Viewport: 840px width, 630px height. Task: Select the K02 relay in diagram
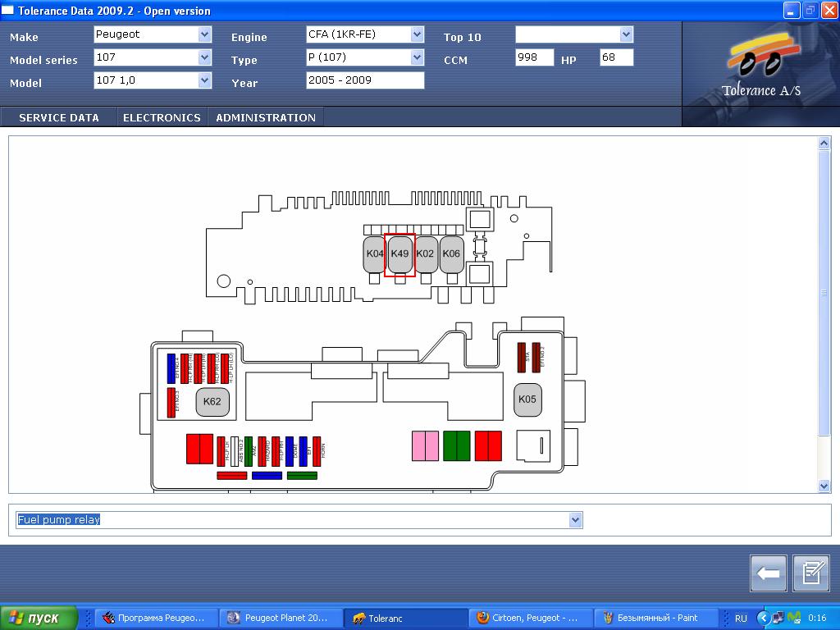(x=426, y=254)
